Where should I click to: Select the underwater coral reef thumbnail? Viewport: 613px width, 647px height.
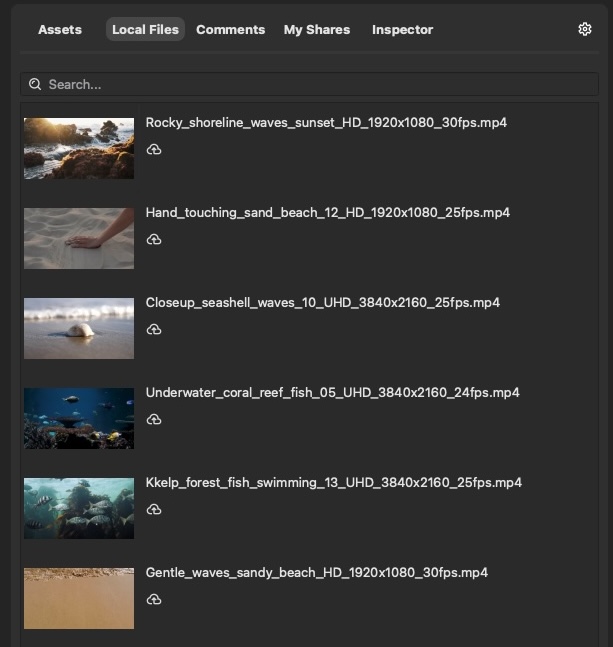point(79,419)
